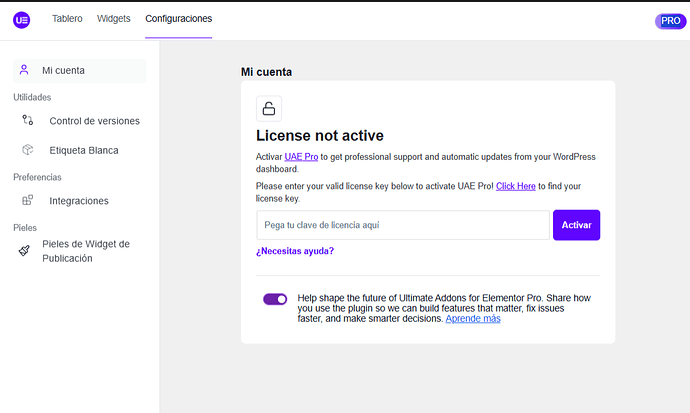Open Pieles de Widget de Publicación
This screenshot has width=690, height=413.
coord(80,251)
